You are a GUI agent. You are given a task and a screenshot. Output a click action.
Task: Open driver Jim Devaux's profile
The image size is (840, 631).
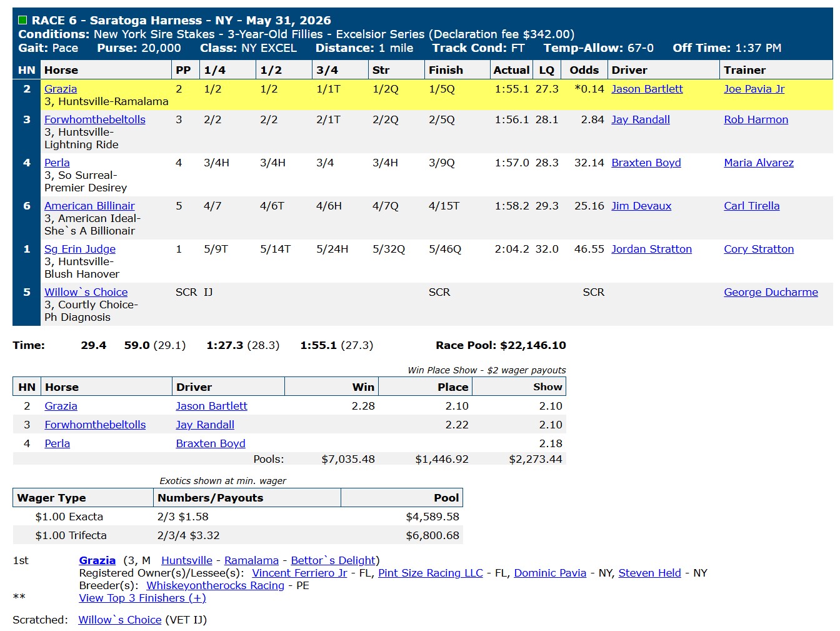641,206
